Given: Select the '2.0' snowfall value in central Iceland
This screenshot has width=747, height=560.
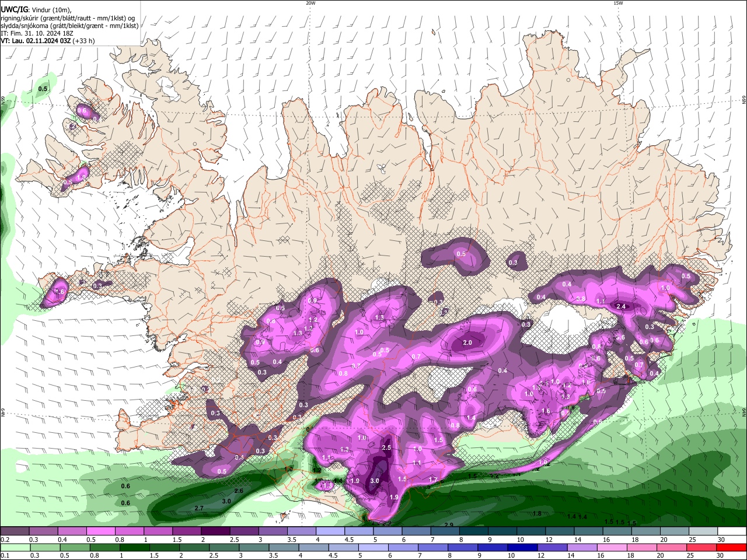Looking at the screenshot, I should point(467,342).
